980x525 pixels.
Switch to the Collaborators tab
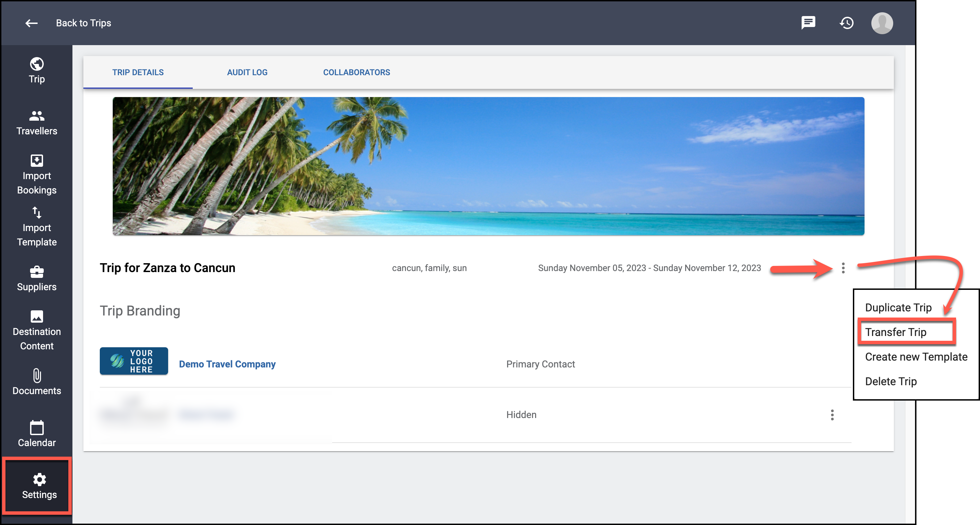(x=356, y=72)
